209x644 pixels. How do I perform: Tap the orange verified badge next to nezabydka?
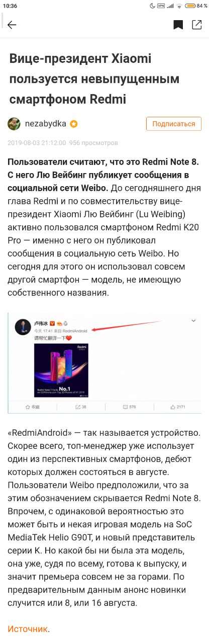click(x=73, y=124)
